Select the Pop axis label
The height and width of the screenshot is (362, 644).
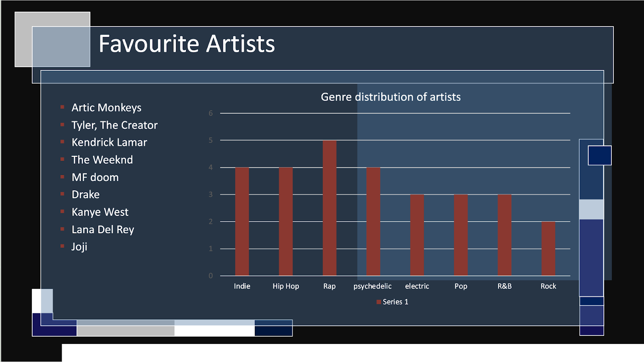461,286
